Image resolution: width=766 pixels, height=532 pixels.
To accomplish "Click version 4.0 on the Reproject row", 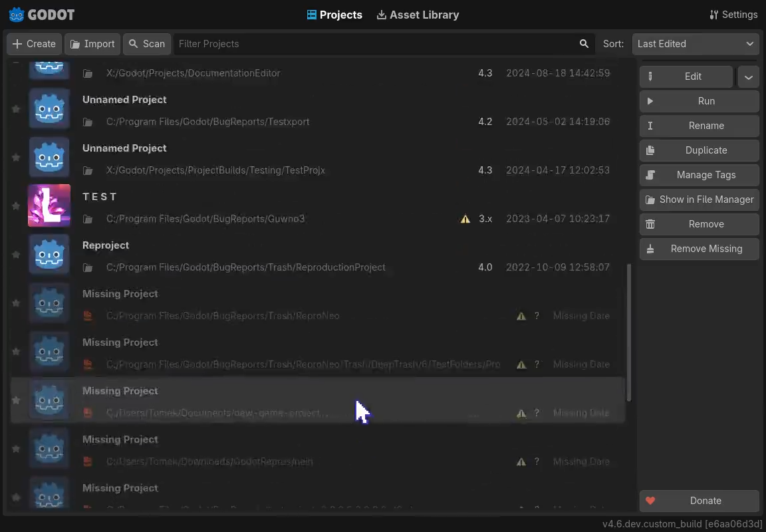I will tap(485, 267).
